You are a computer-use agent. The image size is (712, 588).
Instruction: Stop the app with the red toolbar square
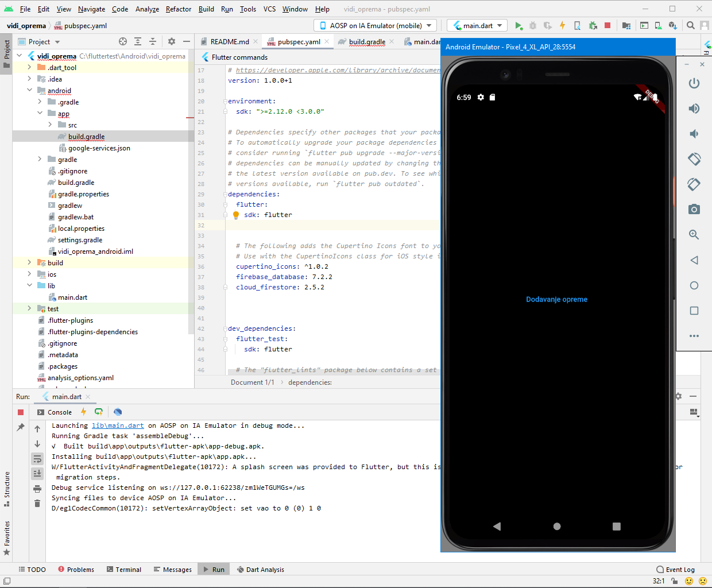pyautogui.click(x=607, y=26)
